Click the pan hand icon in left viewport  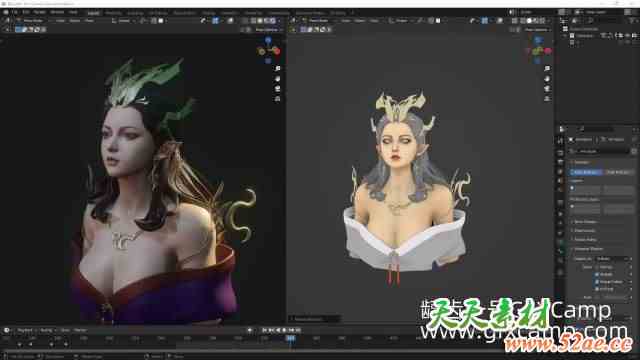tap(278, 78)
